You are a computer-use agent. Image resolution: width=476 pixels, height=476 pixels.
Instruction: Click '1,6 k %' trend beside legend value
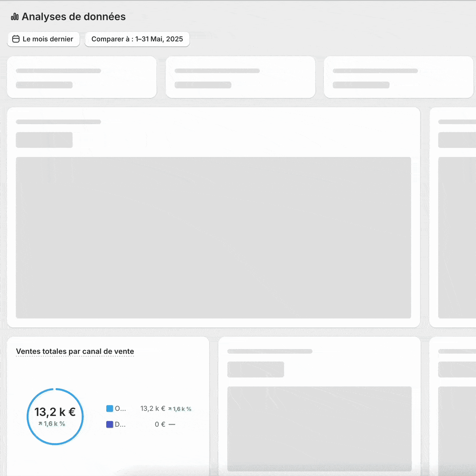[180, 409]
